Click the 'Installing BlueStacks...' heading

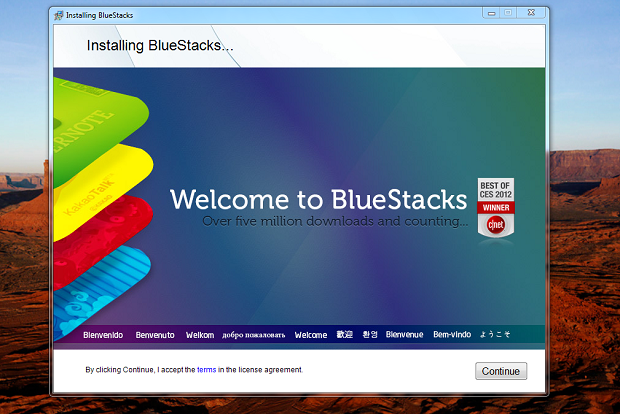click(160, 45)
